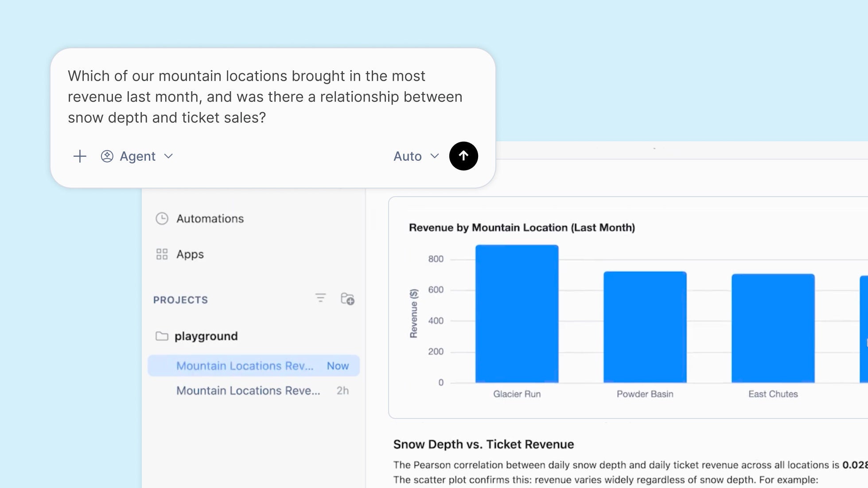Viewport: 868px width, 488px height.
Task: Select the Mountain Locations chat from 2h ago
Action: tap(254, 391)
